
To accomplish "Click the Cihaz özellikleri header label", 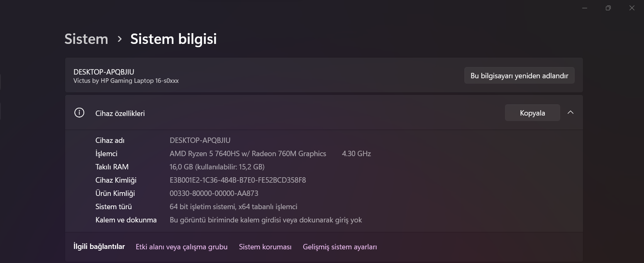I will point(120,113).
